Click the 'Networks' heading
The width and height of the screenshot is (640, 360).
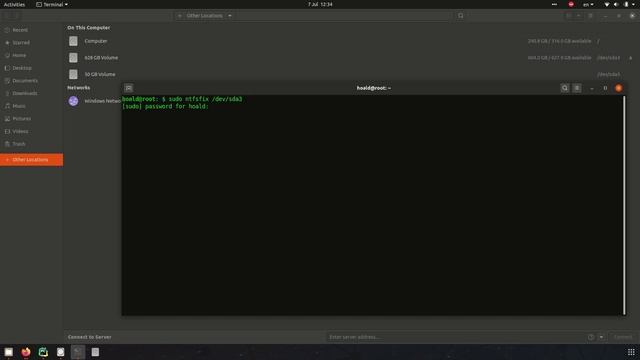click(x=78, y=88)
